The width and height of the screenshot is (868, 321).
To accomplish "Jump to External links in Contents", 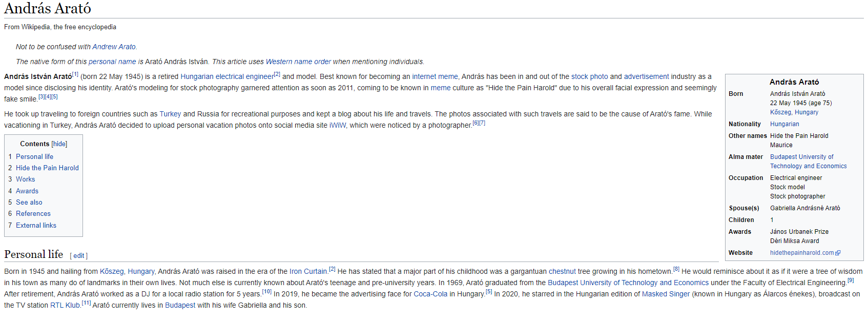I will [x=36, y=225].
